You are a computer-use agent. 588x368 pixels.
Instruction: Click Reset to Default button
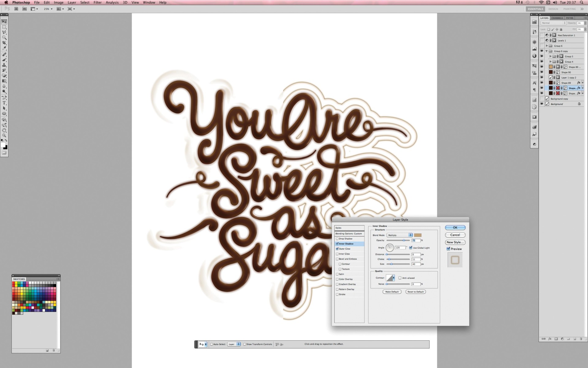(x=415, y=292)
